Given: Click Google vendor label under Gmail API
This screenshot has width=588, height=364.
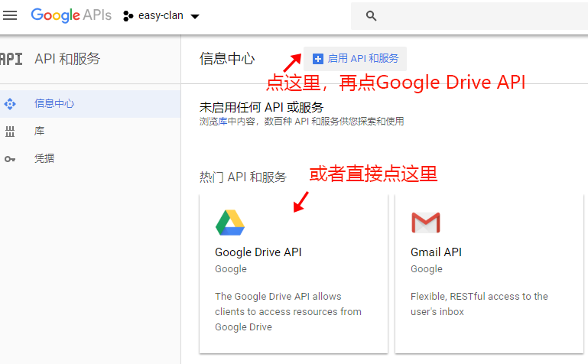Looking at the screenshot, I should [427, 269].
